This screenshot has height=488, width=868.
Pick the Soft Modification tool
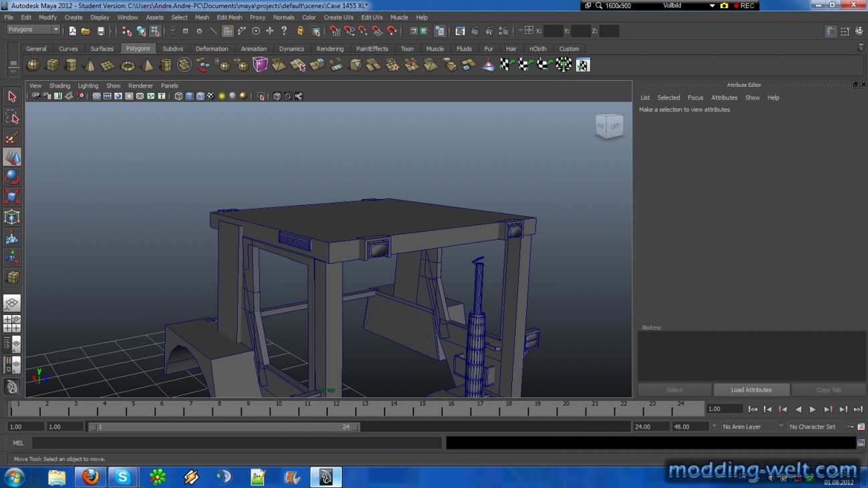[12, 237]
